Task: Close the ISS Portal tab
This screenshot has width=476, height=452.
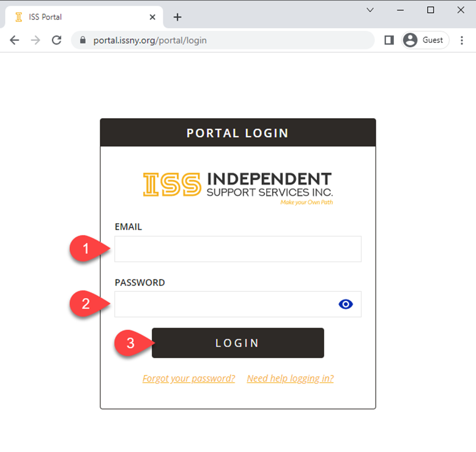Action: (x=152, y=17)
